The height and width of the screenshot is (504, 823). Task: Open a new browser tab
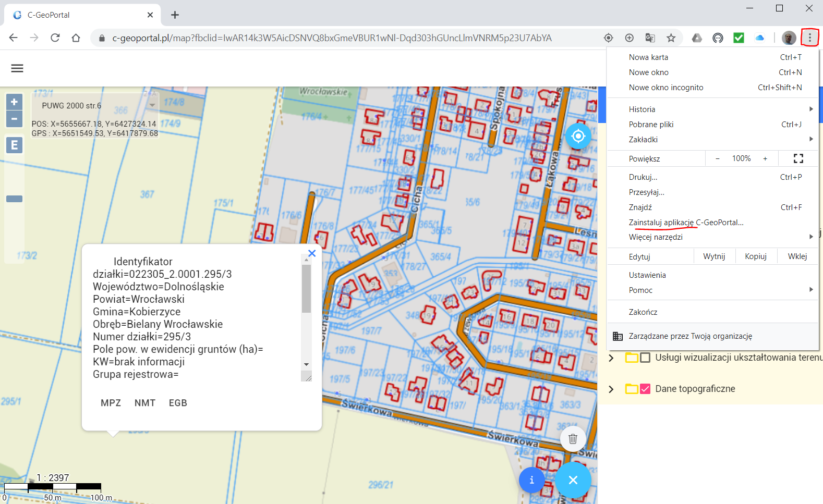(175, 15)
